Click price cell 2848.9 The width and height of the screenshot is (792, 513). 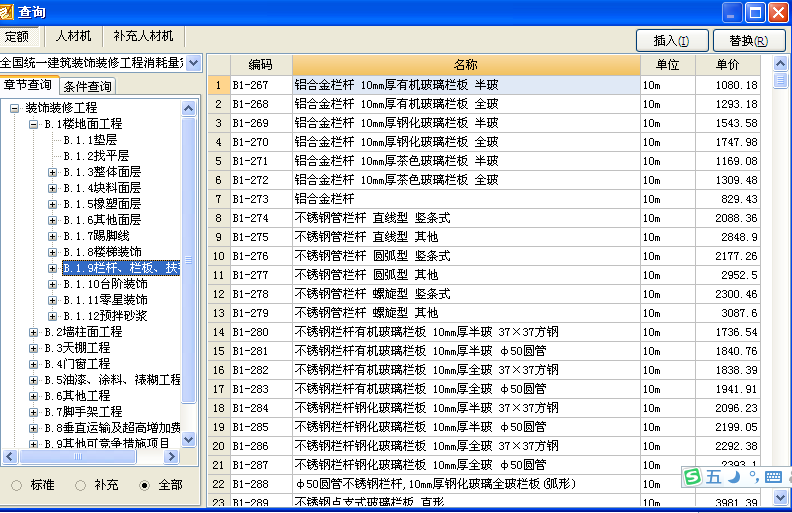[728, 237]
